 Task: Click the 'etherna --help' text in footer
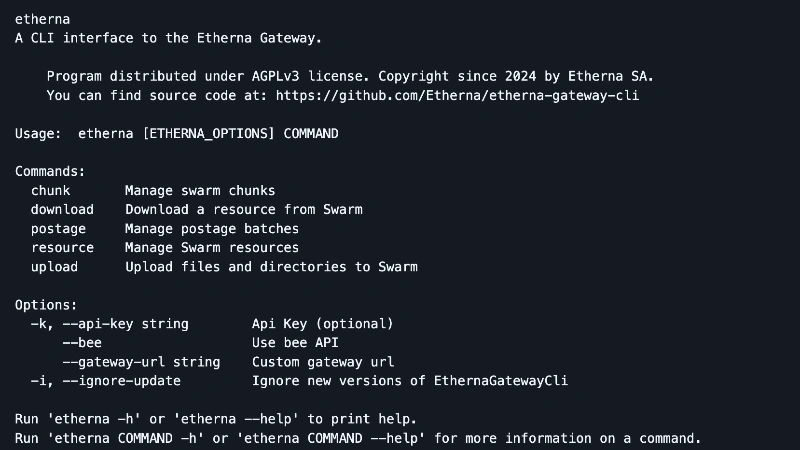236,419
